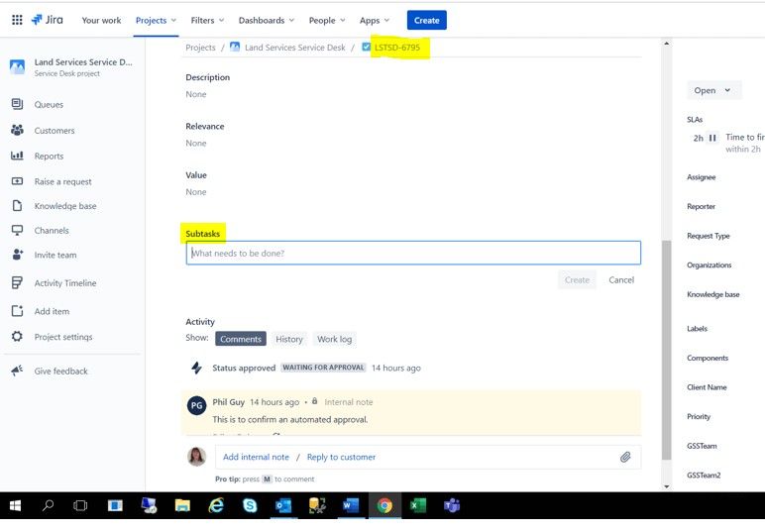Open Queues icon in sidebar

[17, 104]
